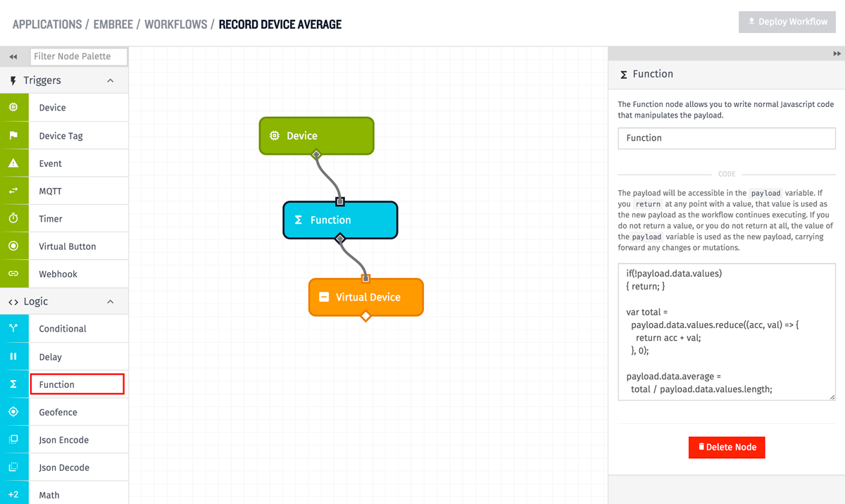
Task: Click the Timer stopwatch icon
Action: pyautogui.click(x=13, y=218)
